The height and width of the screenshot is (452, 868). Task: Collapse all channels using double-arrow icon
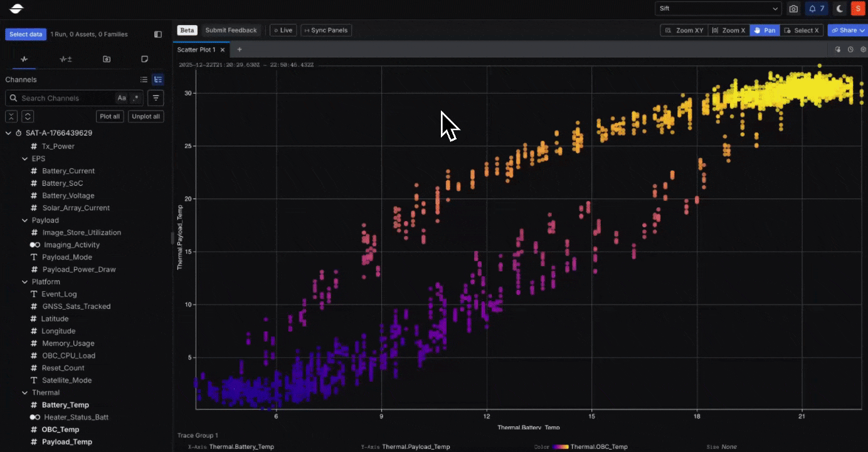tap(11, 116)
